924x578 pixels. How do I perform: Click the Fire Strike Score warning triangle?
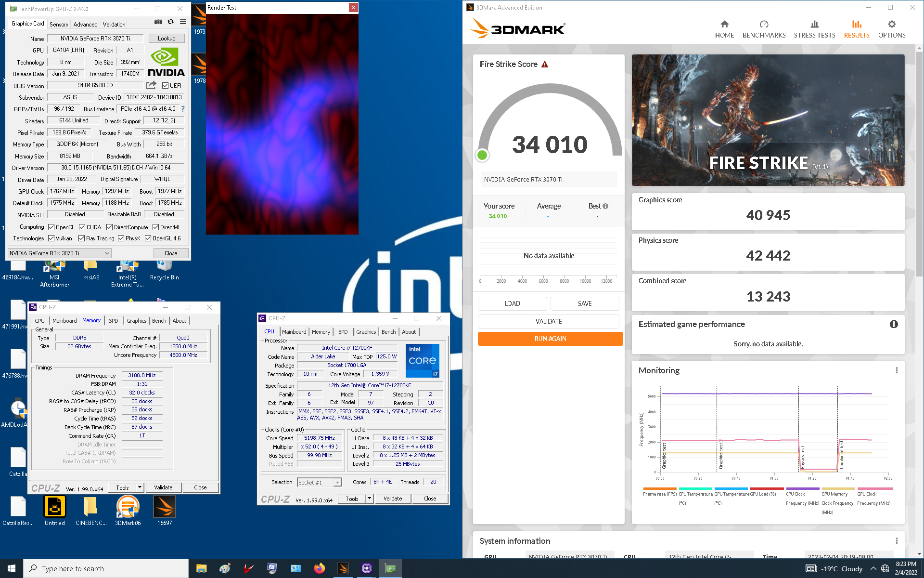coord(545,65)
